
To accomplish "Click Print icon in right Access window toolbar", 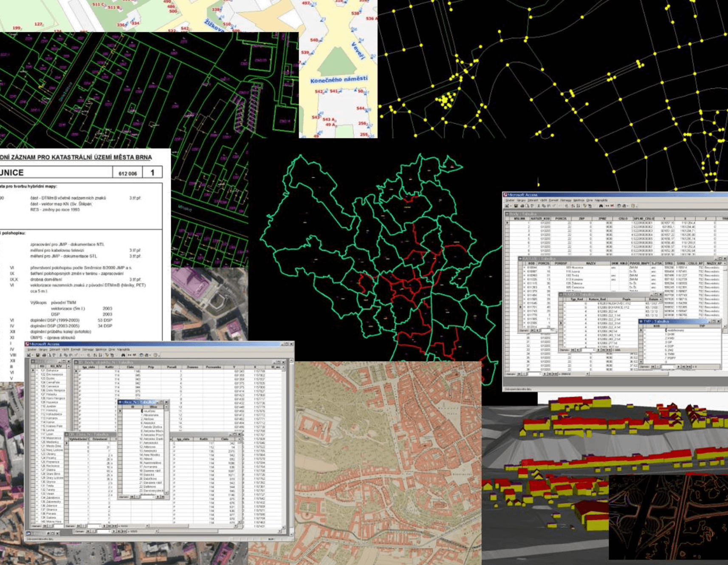I will (x=522, y=206).
